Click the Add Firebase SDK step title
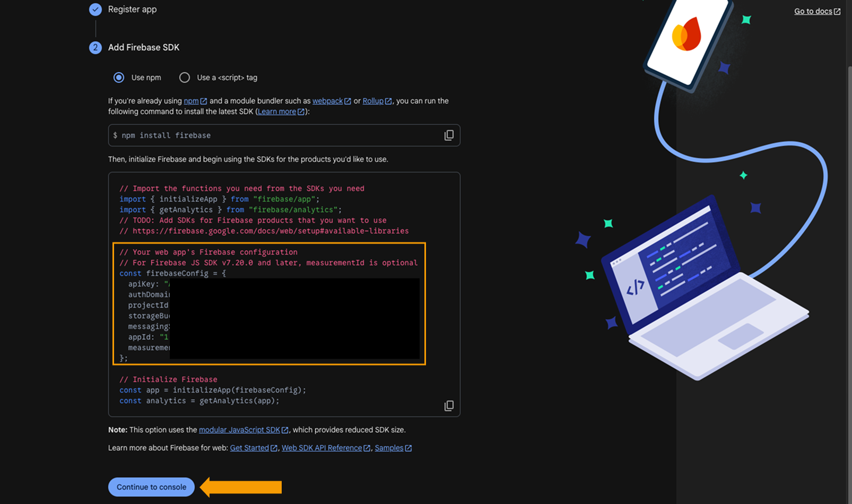The width and height of the screenshot is (852, 504). point(144,47)
